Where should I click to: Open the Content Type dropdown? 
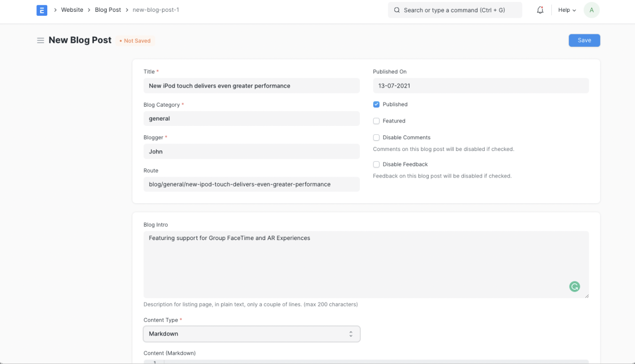[x=252, y=334]
